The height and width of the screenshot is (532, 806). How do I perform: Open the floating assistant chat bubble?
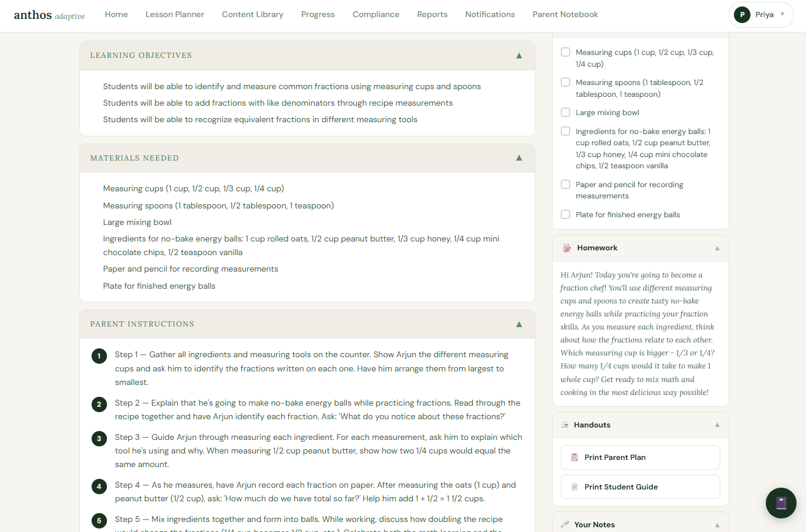pos(781,502)
